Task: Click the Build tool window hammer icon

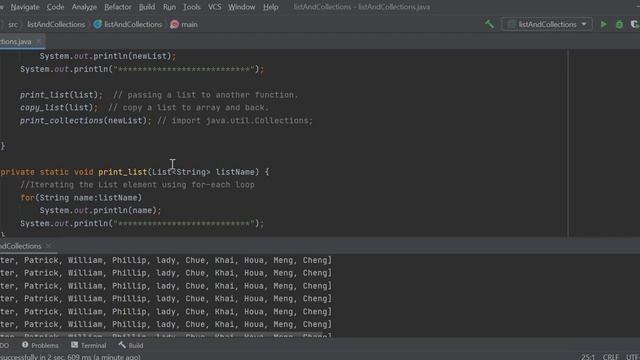Action: point(122,345)
